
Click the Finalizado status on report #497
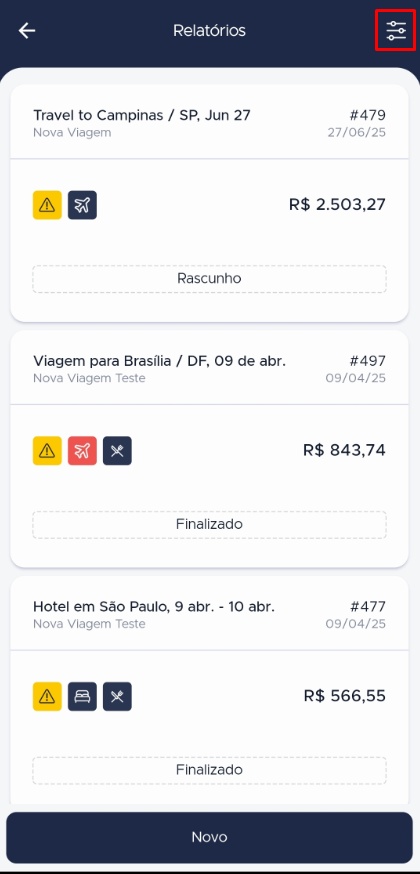point(209,525)
